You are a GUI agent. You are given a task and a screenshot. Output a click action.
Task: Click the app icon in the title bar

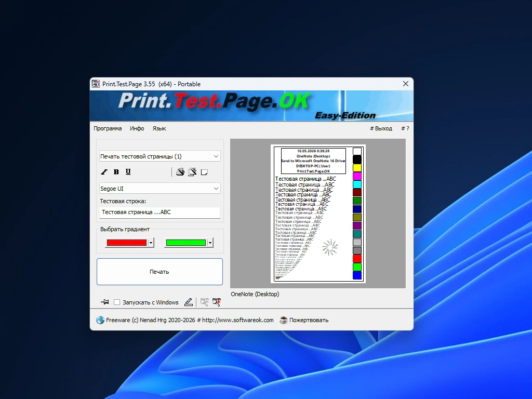coord(96,84)
